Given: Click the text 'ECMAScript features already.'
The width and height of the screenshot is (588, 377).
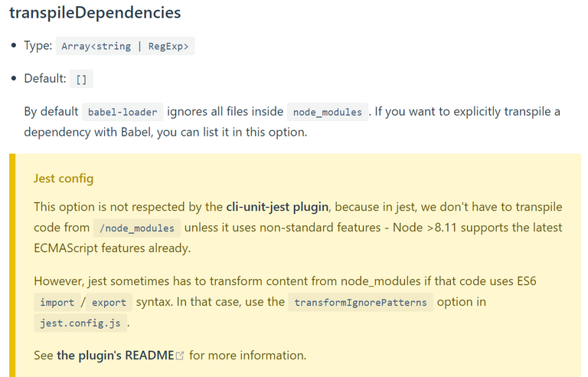Looking at the screenshot, I should coord(112,248).
